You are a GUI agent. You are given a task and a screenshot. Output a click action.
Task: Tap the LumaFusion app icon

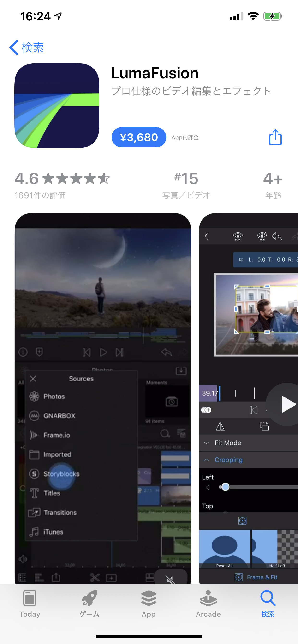[57, 105]
